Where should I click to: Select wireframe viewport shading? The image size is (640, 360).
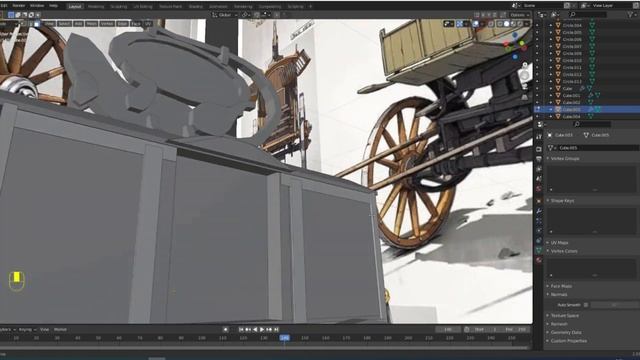click(x=500, y=24)
